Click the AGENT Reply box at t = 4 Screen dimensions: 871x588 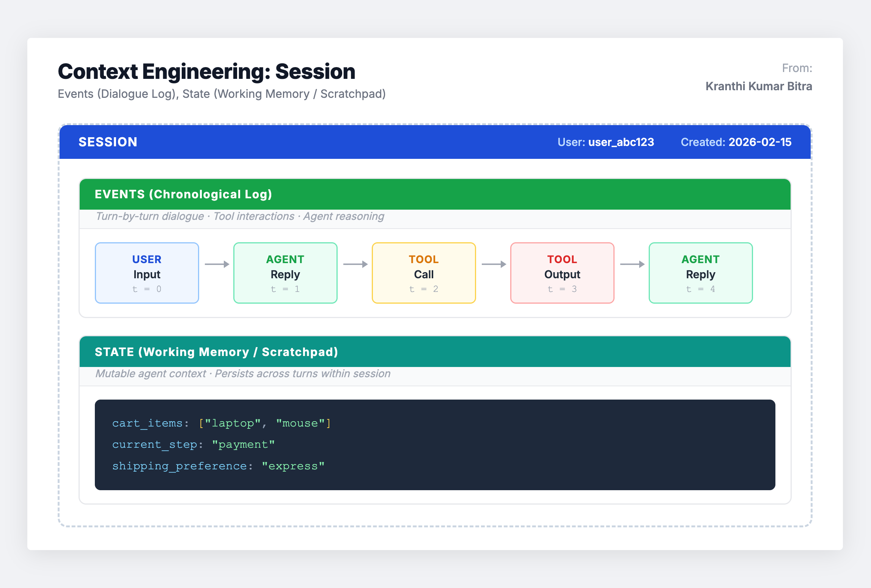click(x=701, y=273)
